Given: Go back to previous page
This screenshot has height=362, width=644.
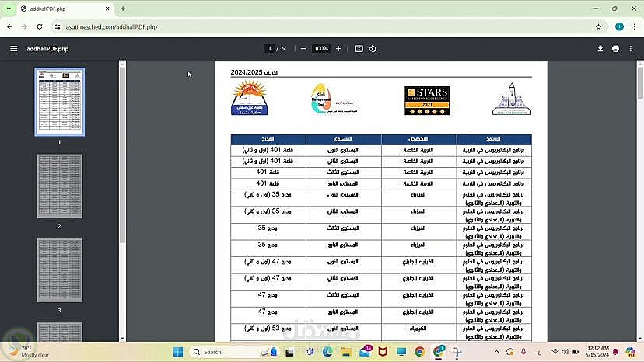Looking at the screenshot, I should click(x=9, y=27).
